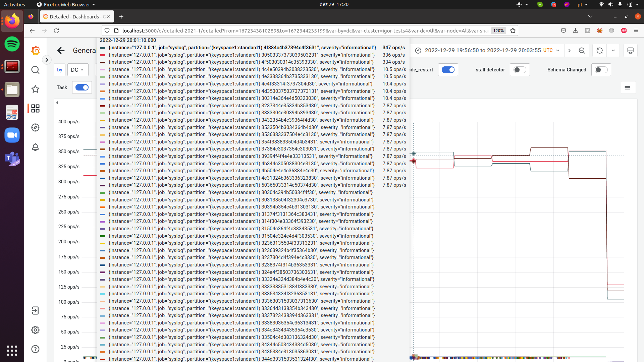Toggle TV kiosk view mode icon

tap(630, 51)
